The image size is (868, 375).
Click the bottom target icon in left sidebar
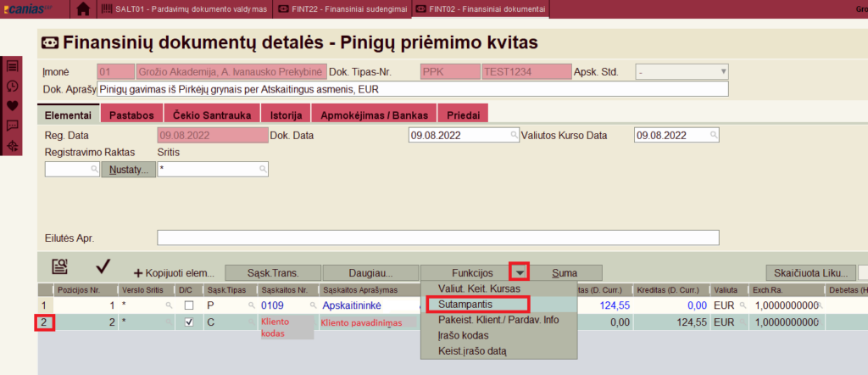tap(13, 146)
